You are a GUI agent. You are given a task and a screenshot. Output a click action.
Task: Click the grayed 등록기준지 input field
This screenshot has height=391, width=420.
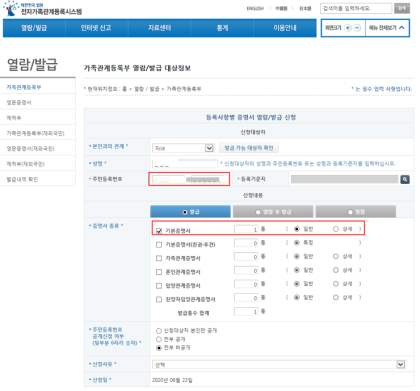click(x=345, y=179)
